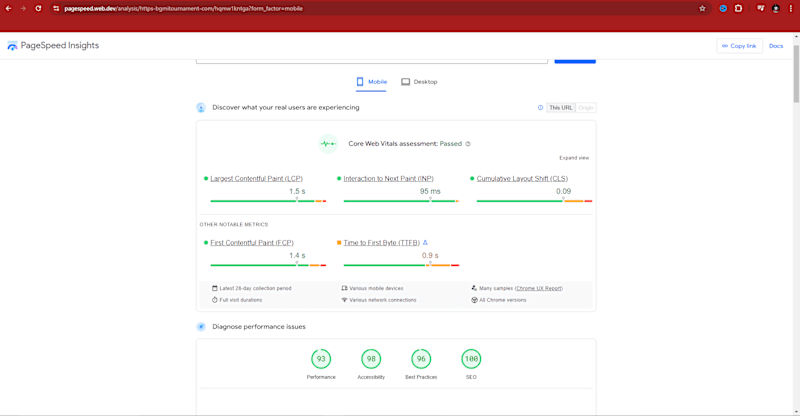Screen dimensions: 800x416
Task: Click the All Chrome versions icon
Action: pyautogui.click(x=474, y=300)
